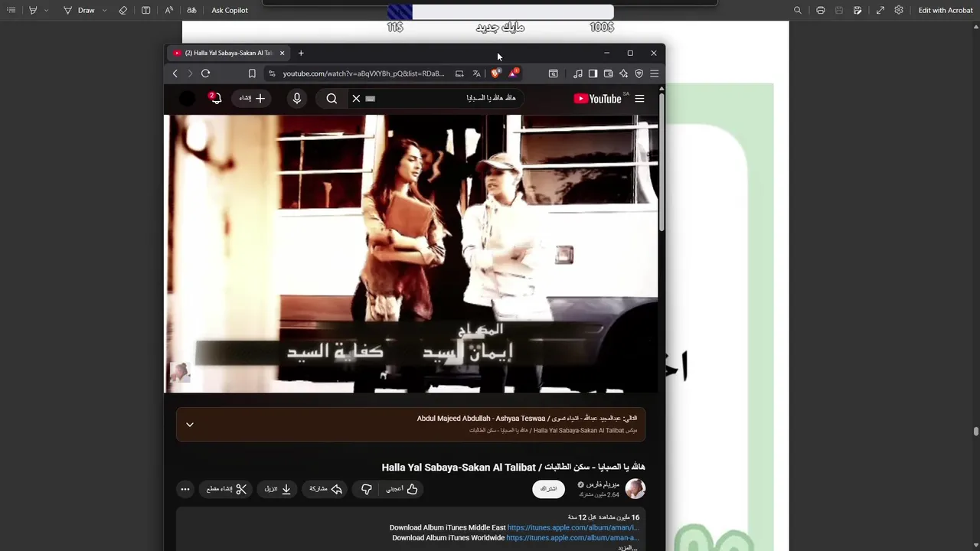Go forward in the browser
Viewport: 980px width, 551px height.
tap(190, 73)
